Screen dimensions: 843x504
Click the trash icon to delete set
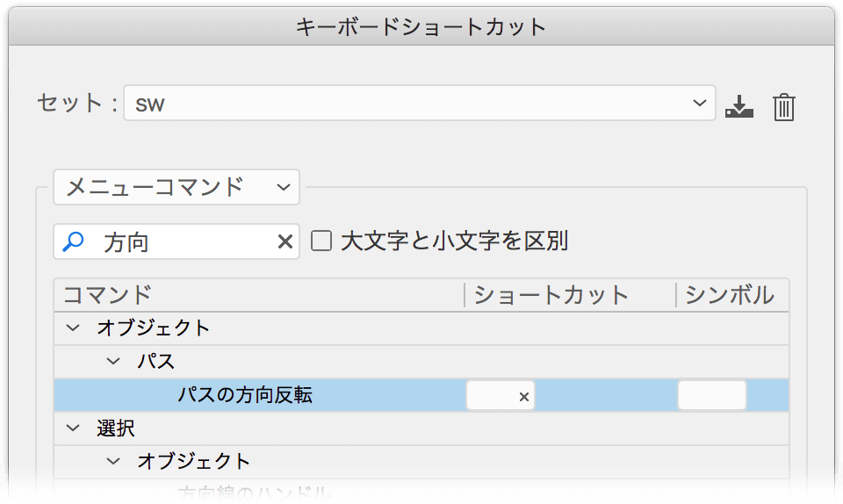pos(784,107)
